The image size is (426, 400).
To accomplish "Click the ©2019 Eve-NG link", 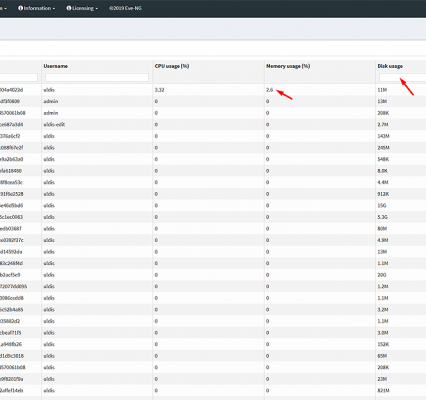I will tap(125, 8).
